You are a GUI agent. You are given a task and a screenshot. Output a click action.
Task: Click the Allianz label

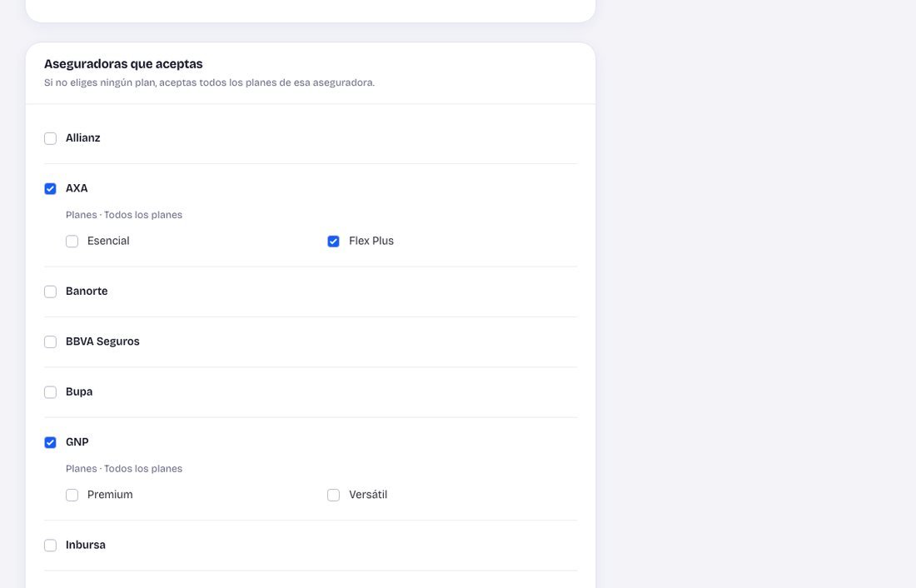coord(83,138)
